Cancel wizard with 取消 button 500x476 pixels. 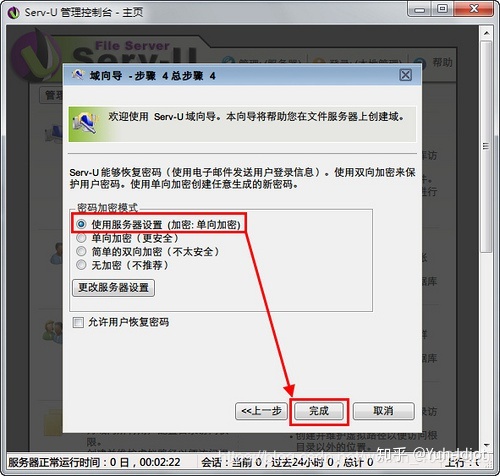(384, 411)
